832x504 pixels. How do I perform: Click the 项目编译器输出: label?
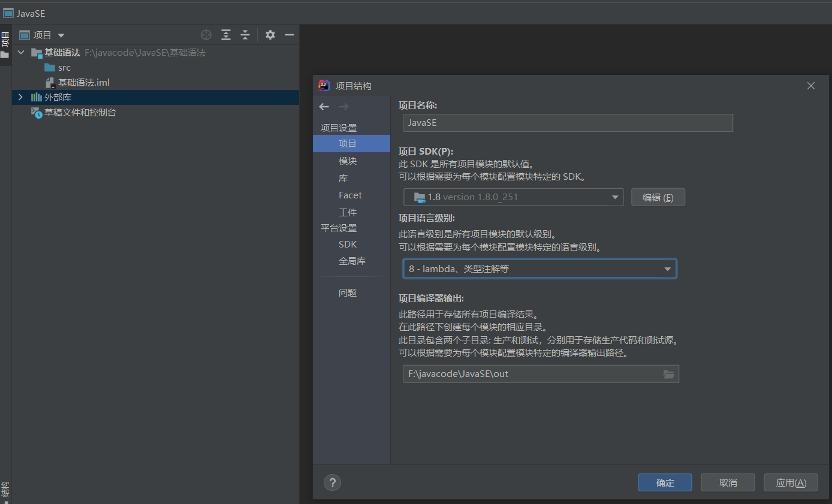(431, 298)
